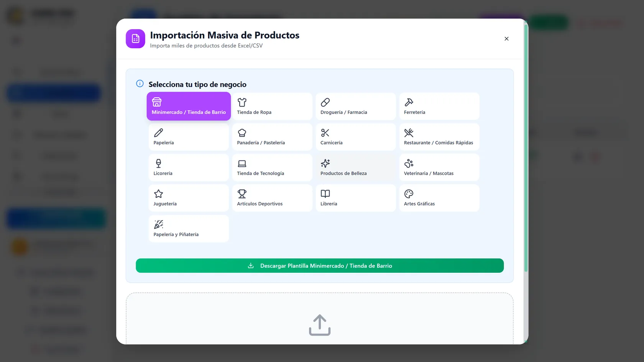644x362 pixels.
Task: Click the wine glass icon for Licorería
Action: 158,164
